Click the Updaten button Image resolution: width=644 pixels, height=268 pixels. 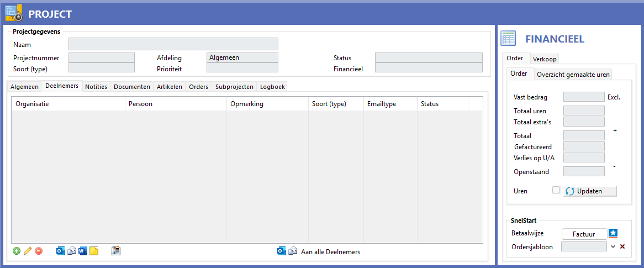pos(590,191)
